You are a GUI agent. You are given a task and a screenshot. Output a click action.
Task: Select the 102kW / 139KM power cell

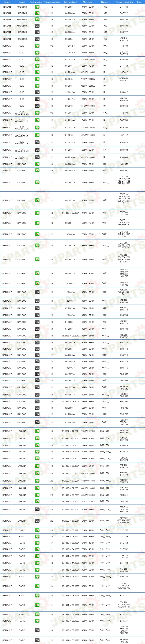[x=88, y=501]
